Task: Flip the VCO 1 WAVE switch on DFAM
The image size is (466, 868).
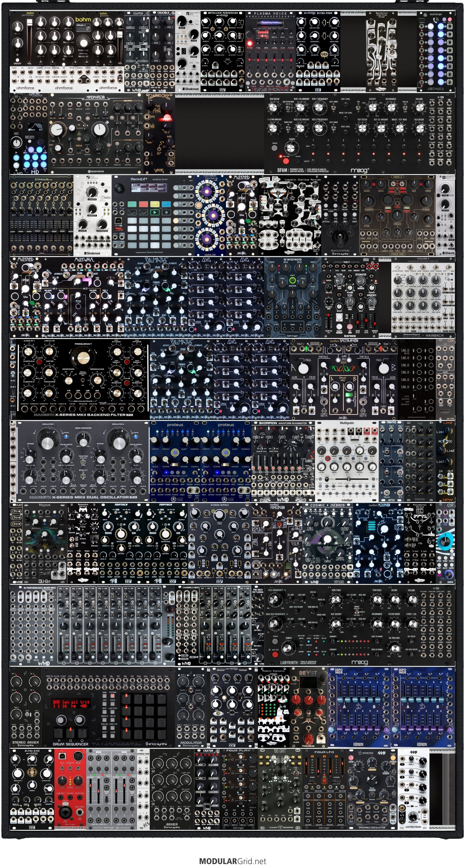Action: pyautogui.click(x=333, y=108)
